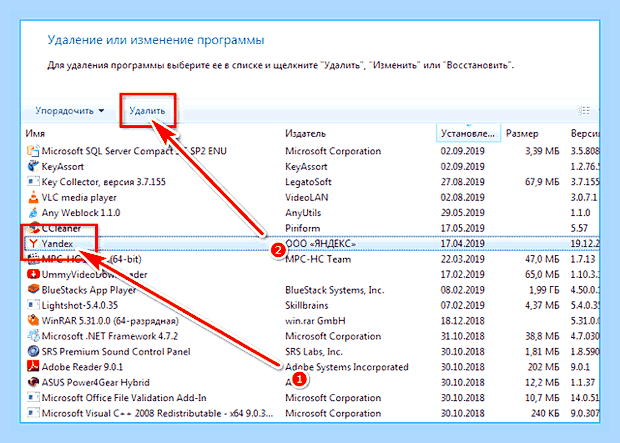Viewport: 620px width, 443px height.
Task: Sort by the Установлено column header
Action: pos(469,134)
